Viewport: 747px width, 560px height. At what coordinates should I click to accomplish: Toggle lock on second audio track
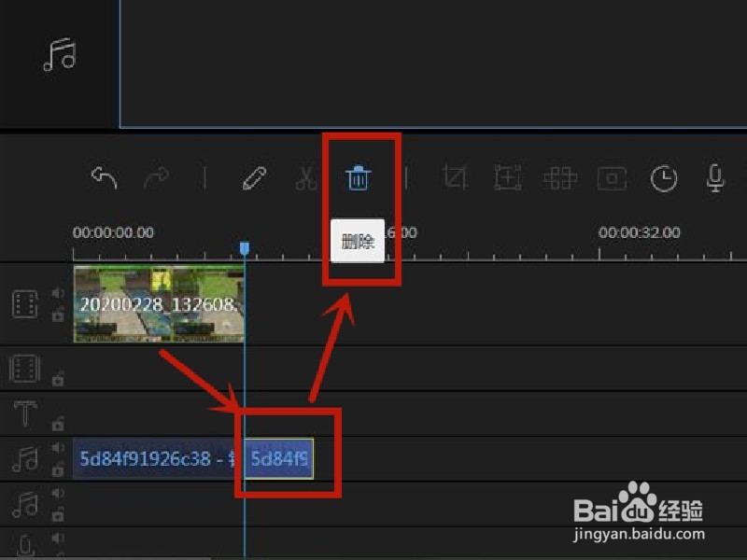tap(58, 514)
